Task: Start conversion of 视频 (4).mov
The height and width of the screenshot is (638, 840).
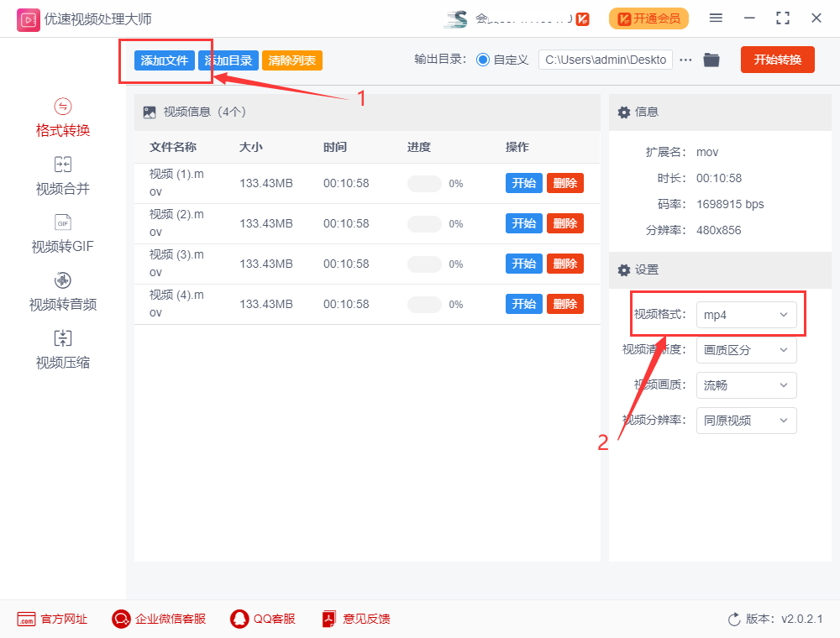Action: (x=524, y=304)
